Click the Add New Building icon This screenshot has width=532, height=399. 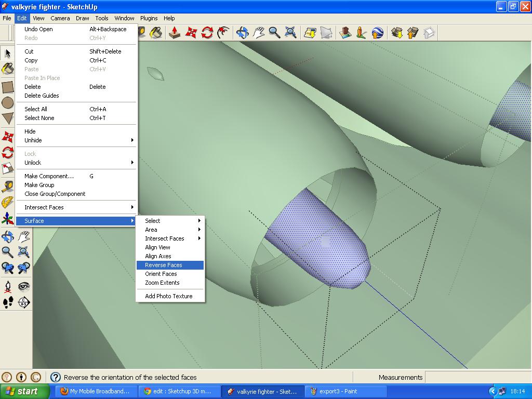345,33
